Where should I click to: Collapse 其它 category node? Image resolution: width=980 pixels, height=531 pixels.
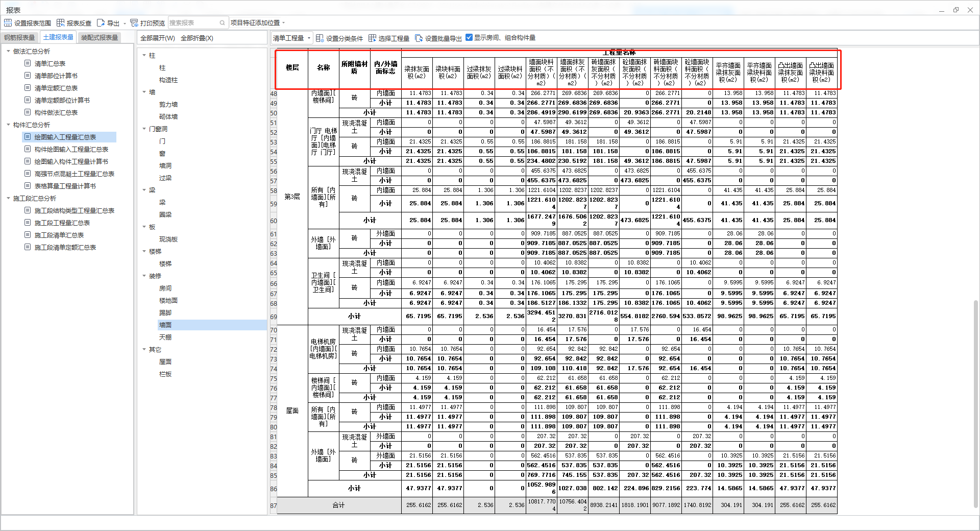(144, 349)
